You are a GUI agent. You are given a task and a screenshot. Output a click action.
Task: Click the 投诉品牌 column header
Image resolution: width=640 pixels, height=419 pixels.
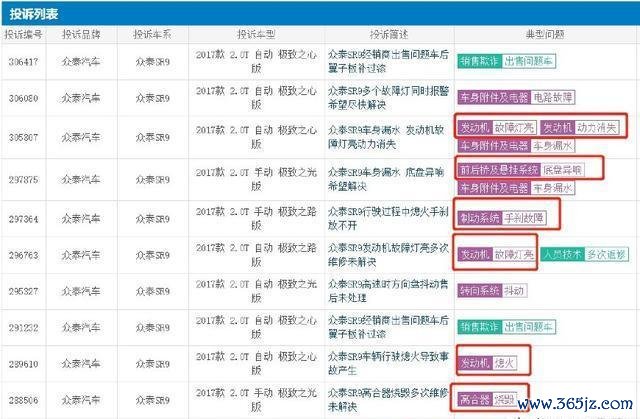click(x=81, y=35)
